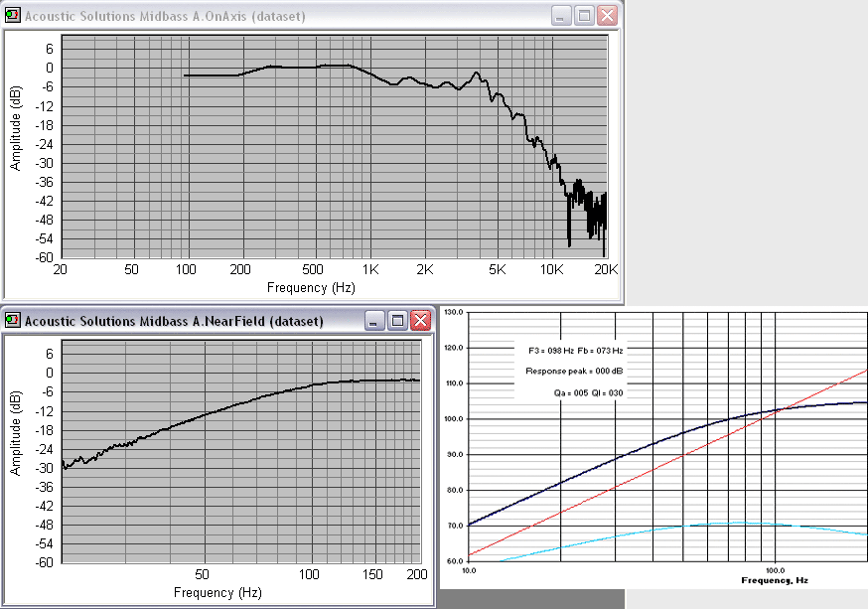Click the '2K' frequency tick on OnAxis graph

tap(425, 269)
